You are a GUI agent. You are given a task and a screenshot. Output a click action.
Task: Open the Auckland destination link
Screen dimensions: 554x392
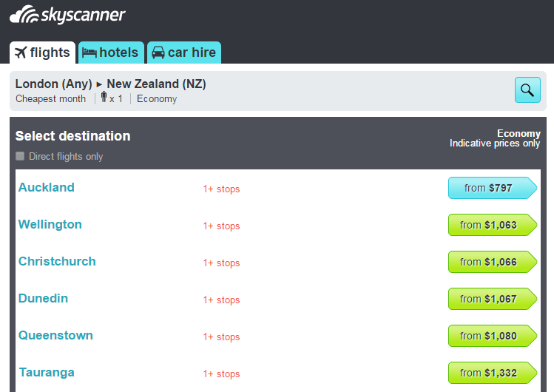47,187
